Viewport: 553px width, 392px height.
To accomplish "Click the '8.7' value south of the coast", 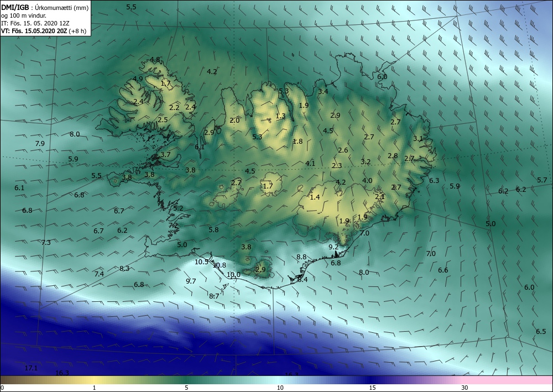I will 214,296.
